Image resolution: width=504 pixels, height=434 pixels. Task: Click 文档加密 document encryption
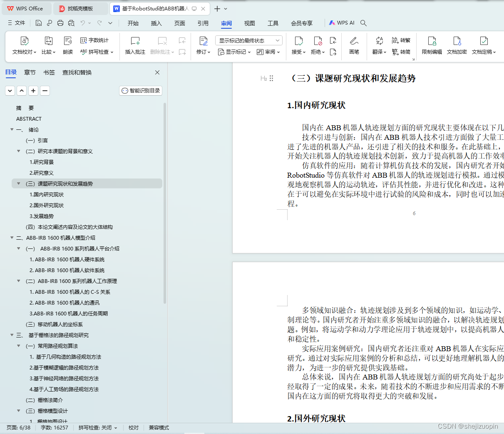pyautogui.click(x=457, y=45)
